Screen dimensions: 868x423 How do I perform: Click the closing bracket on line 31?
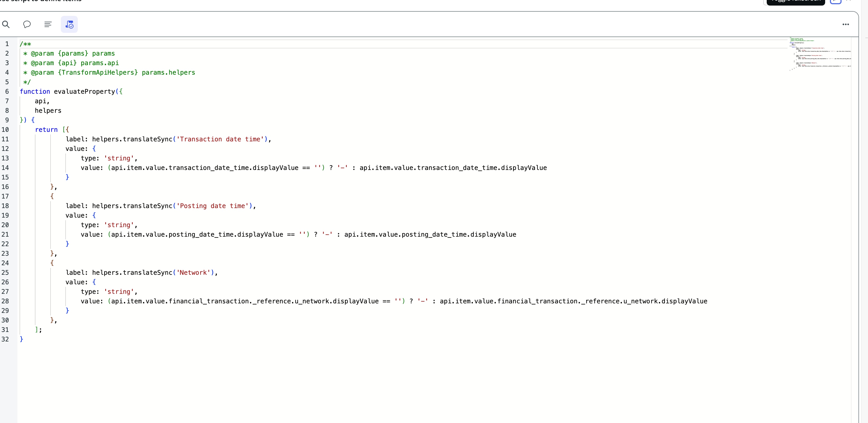[x=36, y=330]
